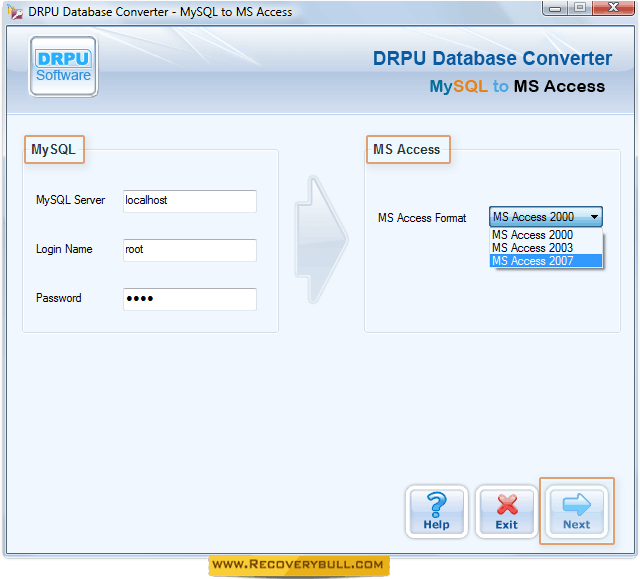Choose MS Access 2003 in the list
The image size is (640, 579).
pos(546,248)
